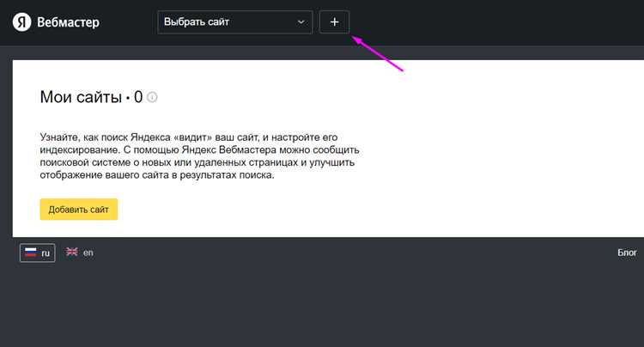The image size is (644, 347).
Task: Click the plus button to add a site
Action: [x=334, y=22]
